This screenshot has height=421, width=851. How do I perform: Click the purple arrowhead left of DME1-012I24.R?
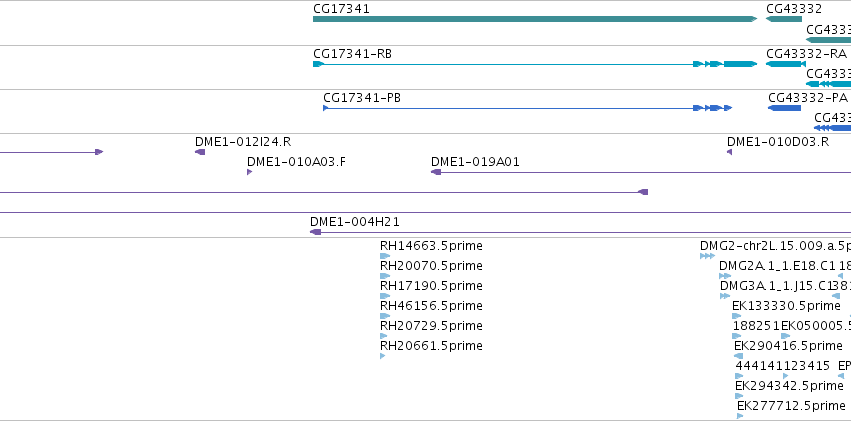coord(99,152)
